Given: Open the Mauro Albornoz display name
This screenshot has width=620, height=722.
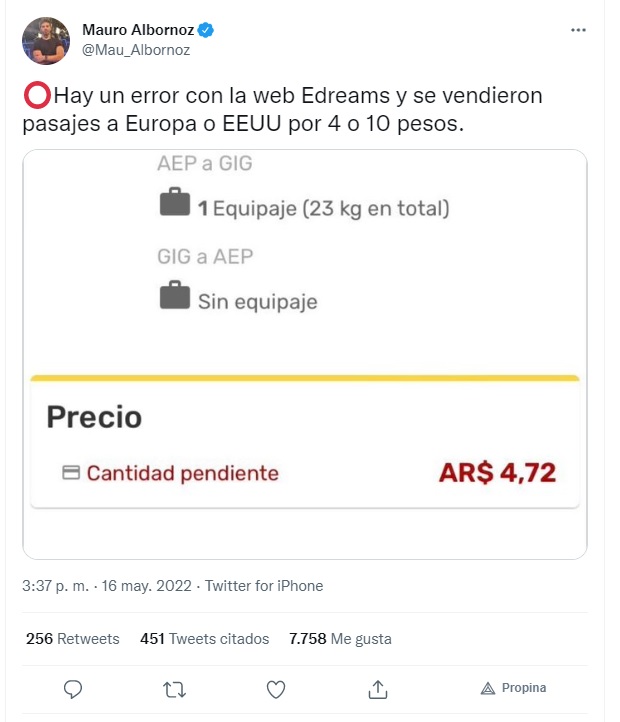Looking at the screenshot, I should [138, 30].
